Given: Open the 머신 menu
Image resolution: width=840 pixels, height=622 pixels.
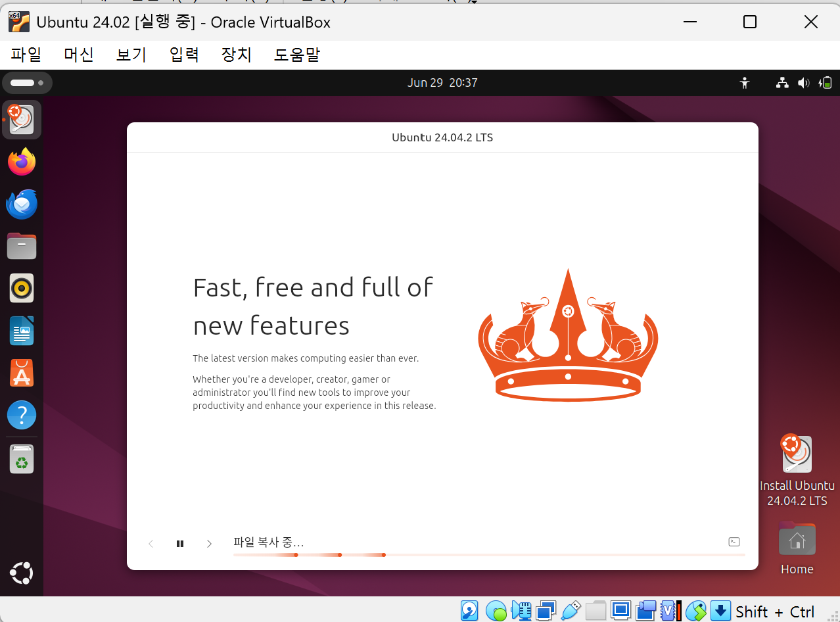Looking at the screenshot, I should pos(79,55).
